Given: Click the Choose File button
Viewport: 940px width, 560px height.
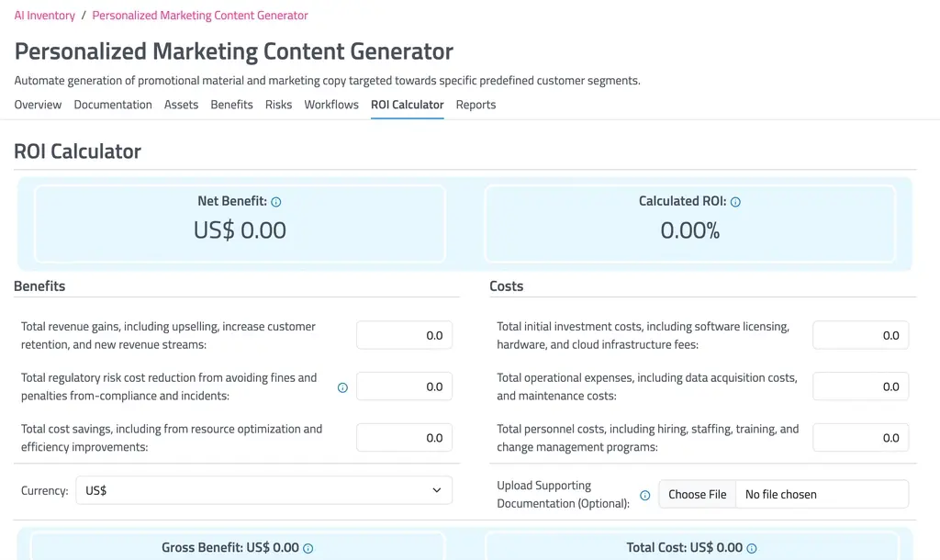Looking at the screenshot, I should pos(698,494).
